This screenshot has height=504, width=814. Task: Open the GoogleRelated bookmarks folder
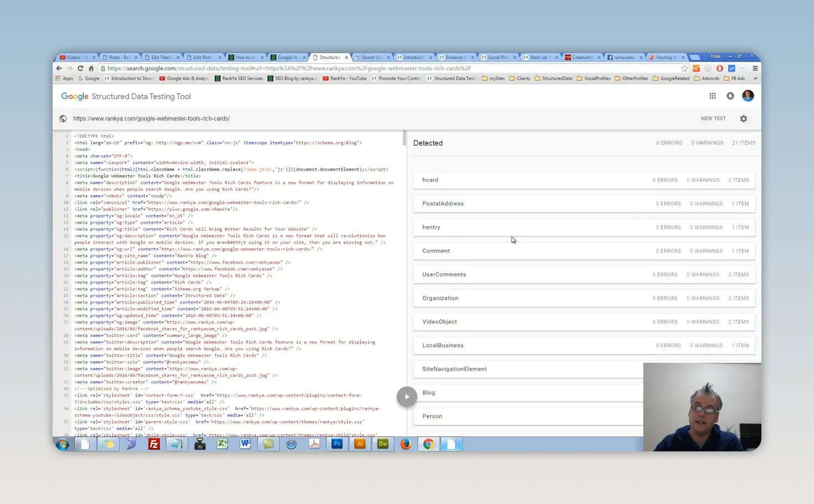tap(671, 79)
